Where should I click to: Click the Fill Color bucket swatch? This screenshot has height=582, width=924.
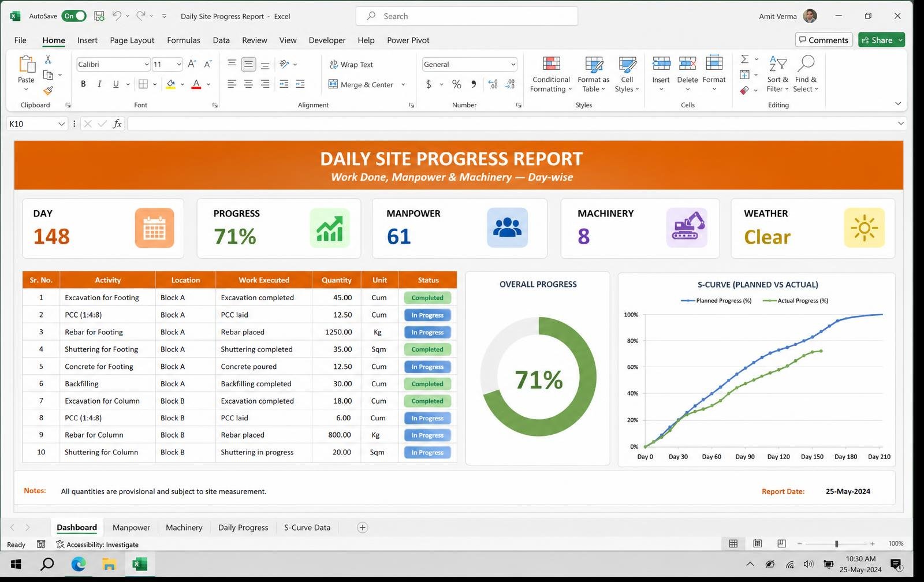point(171,84)
